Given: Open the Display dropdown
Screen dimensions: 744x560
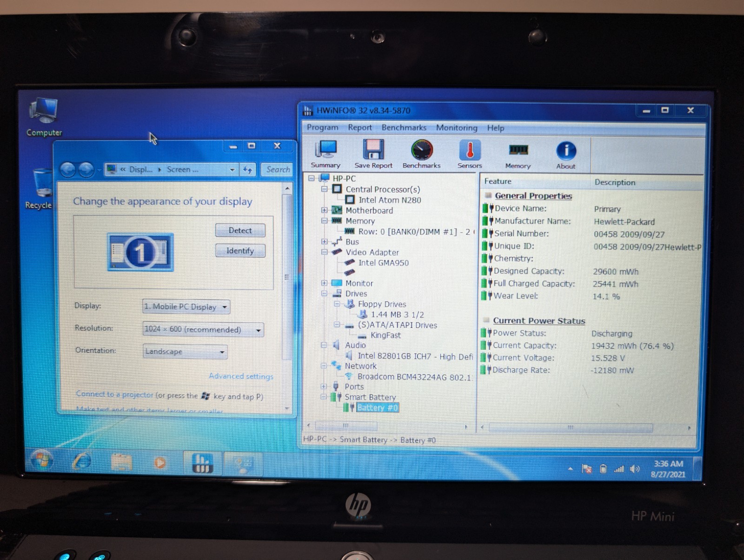Looking at the screenshot, I should tap(186, 307).
